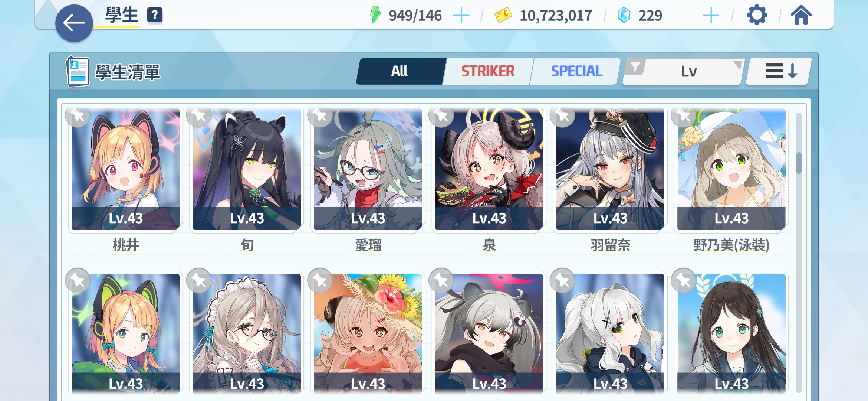This screenshot has height=401, width=868.
Task: Return to the home screen icon
Action: pyautogui.click(x=801, y=15)
